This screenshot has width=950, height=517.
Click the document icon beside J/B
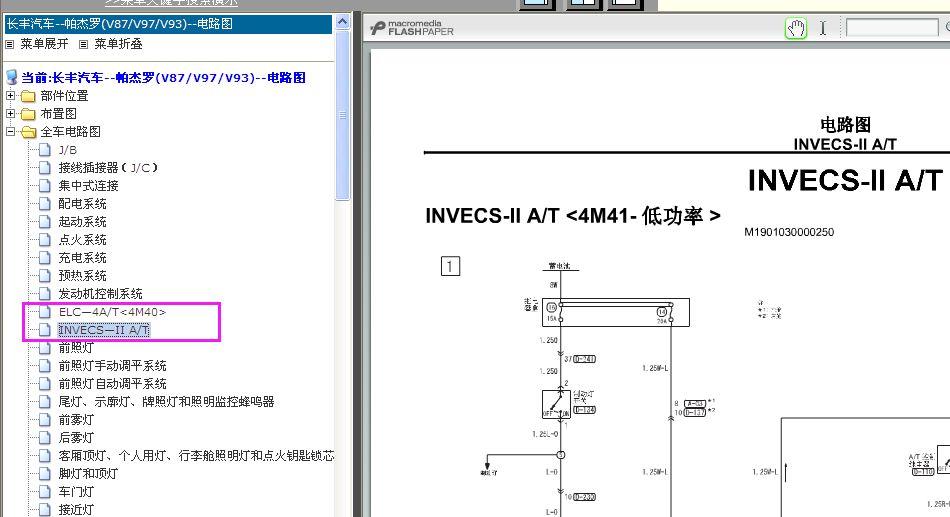[44, 150]
